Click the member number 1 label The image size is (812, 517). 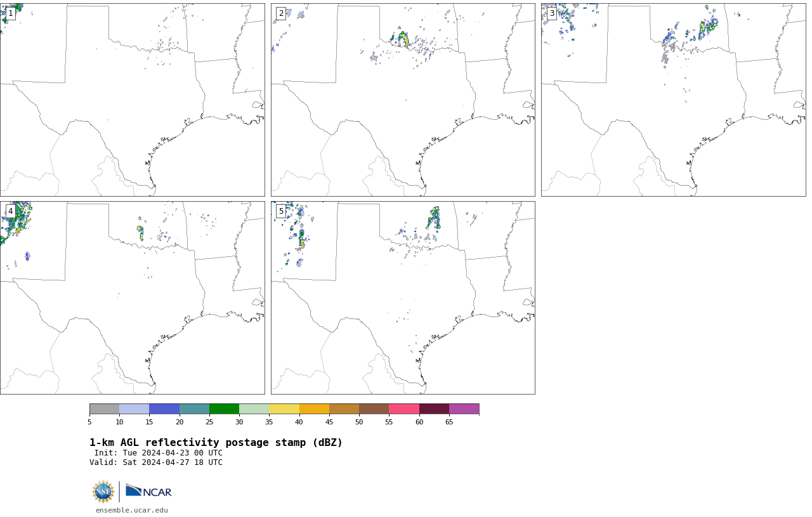[x=10, y=13]
